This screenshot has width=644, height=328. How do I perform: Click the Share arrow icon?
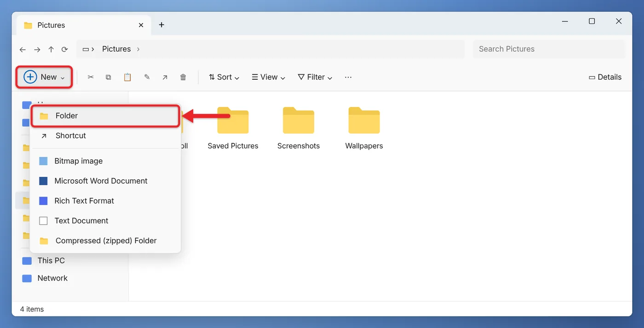[165, 77]
